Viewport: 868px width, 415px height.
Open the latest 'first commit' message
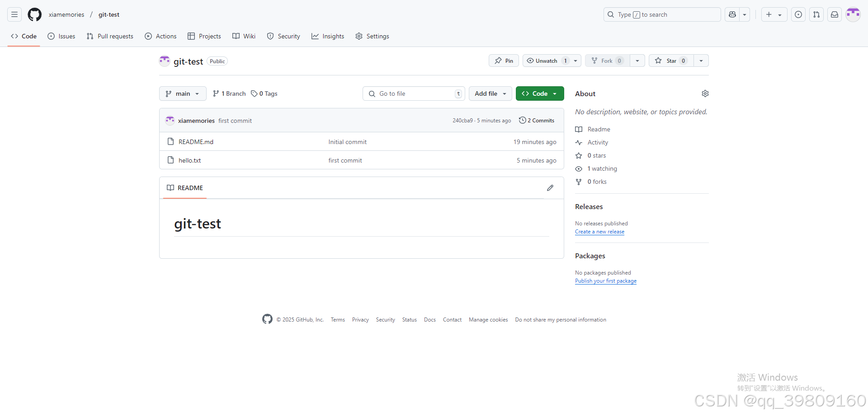click(x=235, y=121)
